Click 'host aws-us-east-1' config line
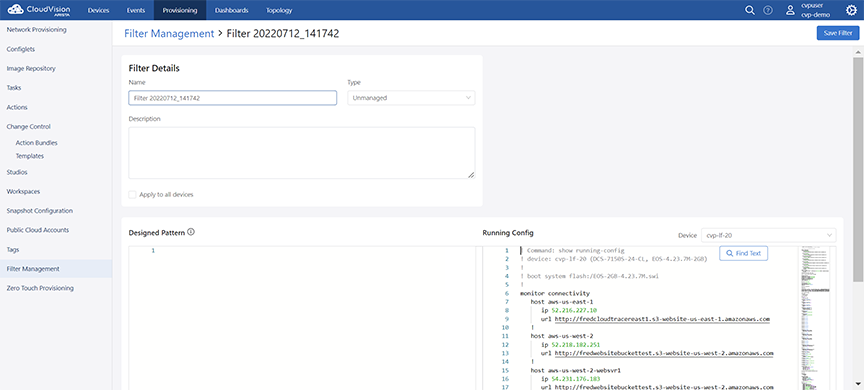 (x=561, y=302)
